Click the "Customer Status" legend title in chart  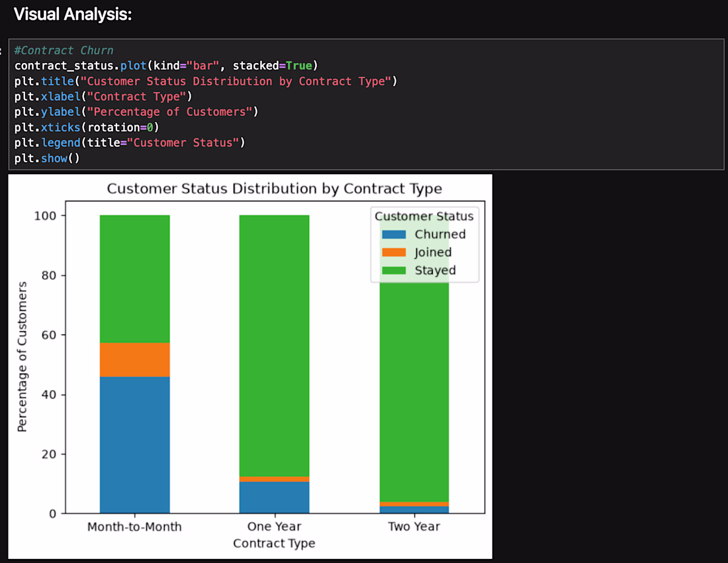(424, 217)
